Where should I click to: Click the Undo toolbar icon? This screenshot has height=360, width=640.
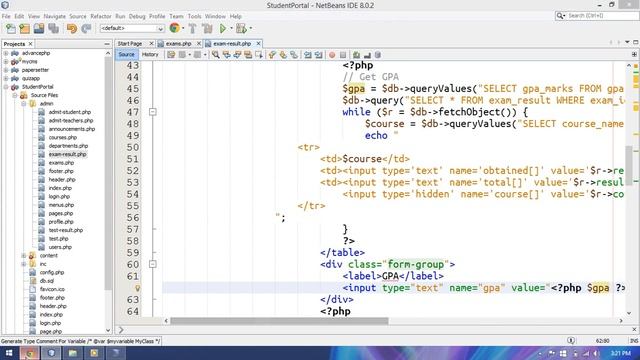coord(72,29)
